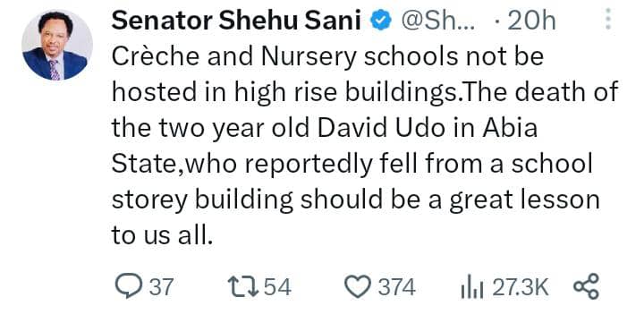Image resolution: width=644 pixels, height=323 pixels.
Task: Click the share icon
Action: coord(586,286)
